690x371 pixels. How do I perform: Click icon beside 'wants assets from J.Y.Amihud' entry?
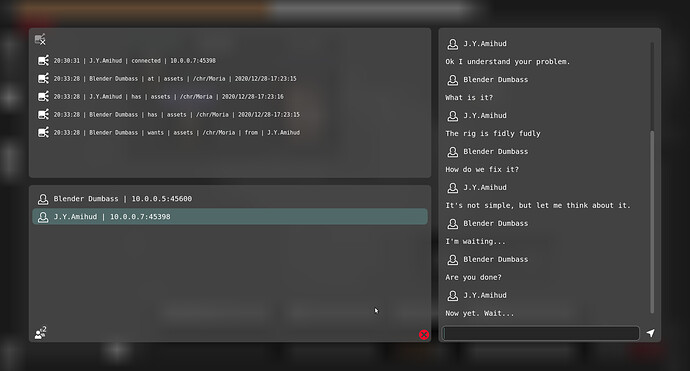43,132
